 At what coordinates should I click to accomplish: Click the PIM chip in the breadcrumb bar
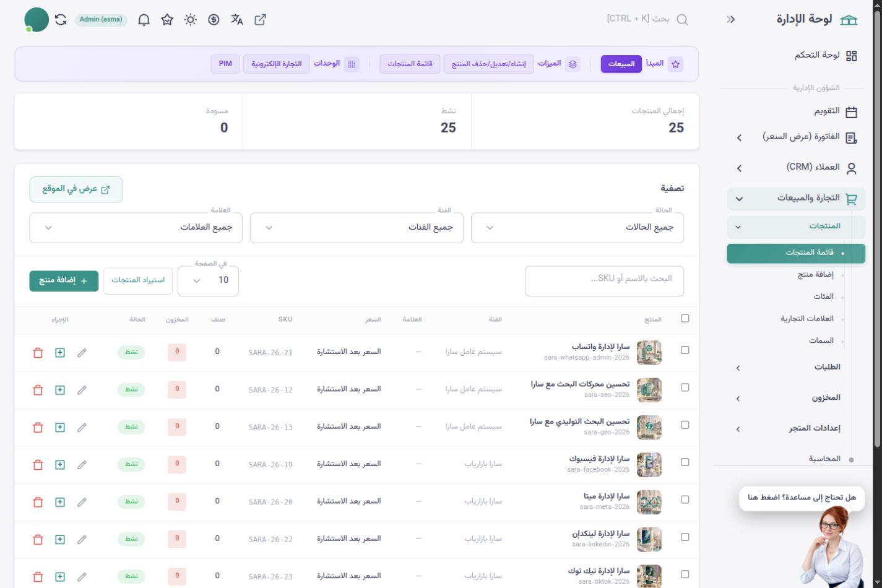225,64
